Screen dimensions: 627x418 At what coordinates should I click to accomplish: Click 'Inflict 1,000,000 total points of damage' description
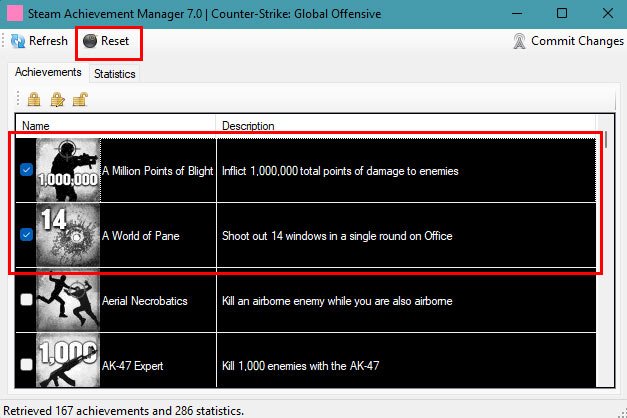tap(340, 171)
